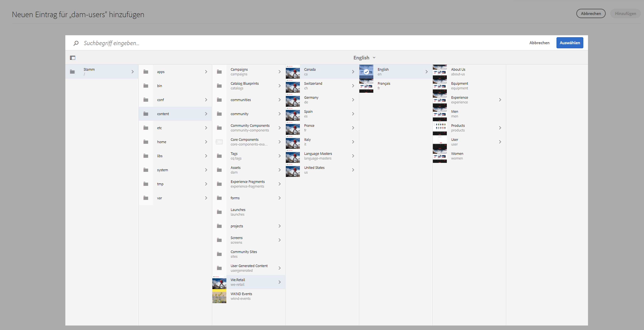
Task: Click the United States thumbnail
Action: 293,170
